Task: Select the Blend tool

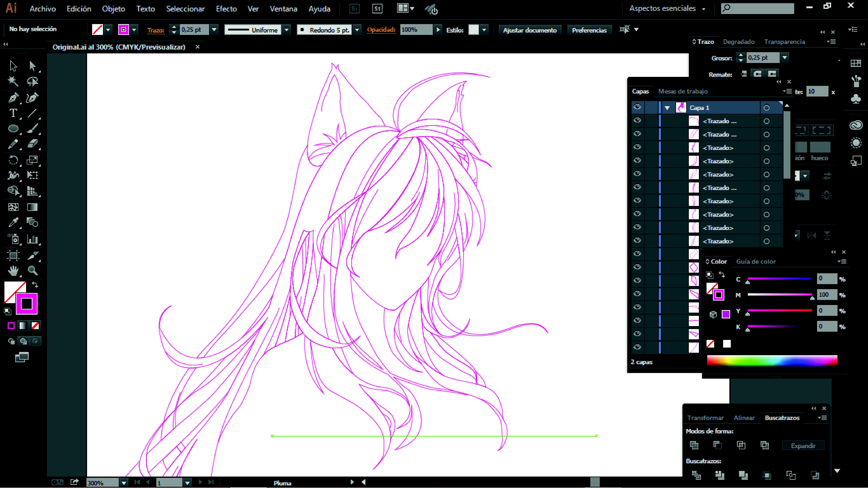Action: click(x=32, y=222)
